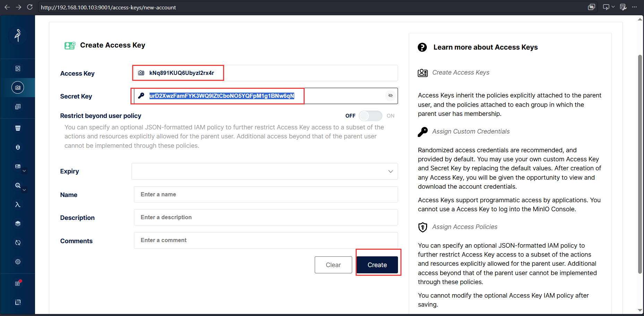644x316 pixels.
Task: Open the Site Replication sidebar icon
Action: point(18,243)
